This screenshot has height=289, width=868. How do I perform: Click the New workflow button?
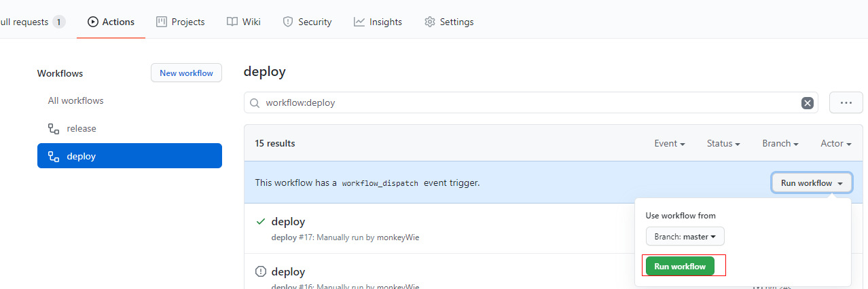point(186,73)
